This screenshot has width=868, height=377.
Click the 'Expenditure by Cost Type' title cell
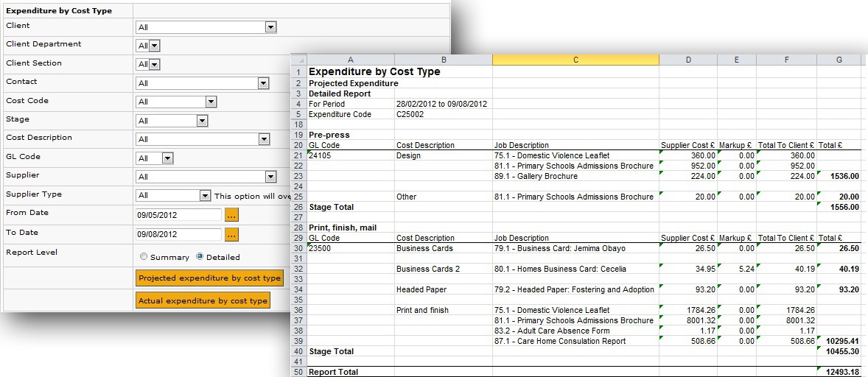click(x=374, y=72)
